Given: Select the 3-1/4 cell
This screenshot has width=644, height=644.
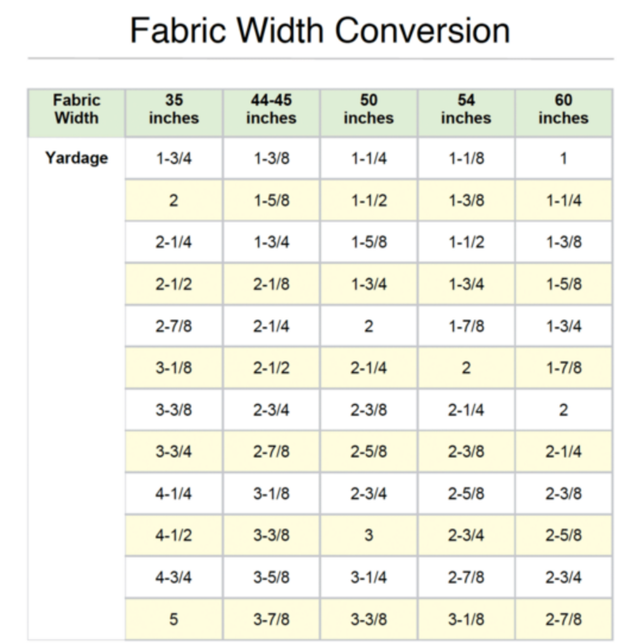Looking at the screenshot, I should pyautogui.click(x=369, y=577).
